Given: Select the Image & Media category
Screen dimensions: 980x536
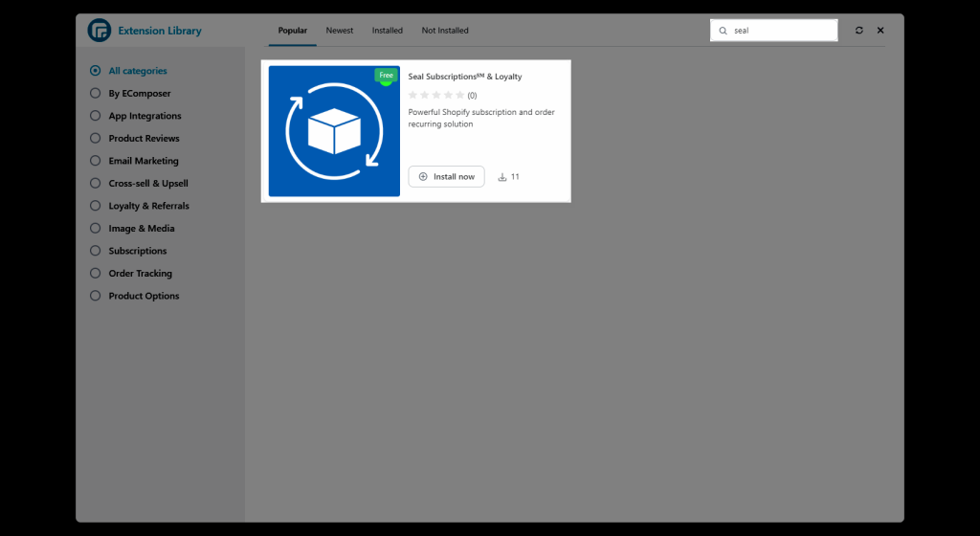Looking at the screenshot, I should tap(132, 228).
